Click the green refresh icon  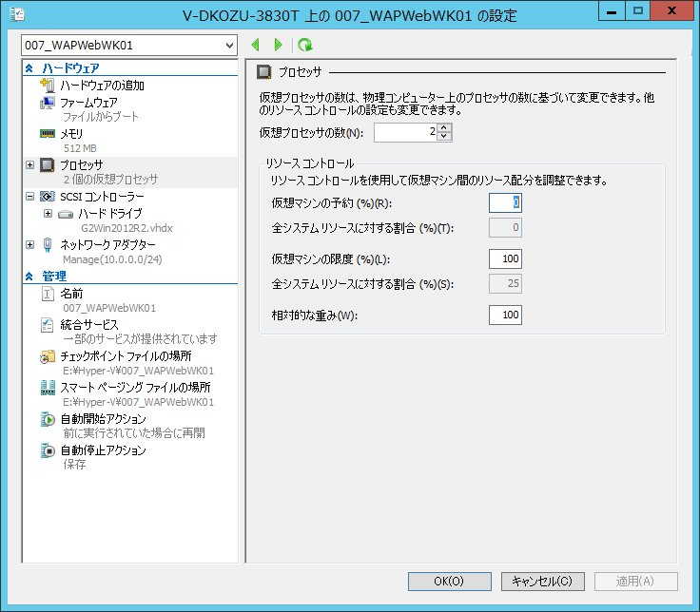point(305,45)
